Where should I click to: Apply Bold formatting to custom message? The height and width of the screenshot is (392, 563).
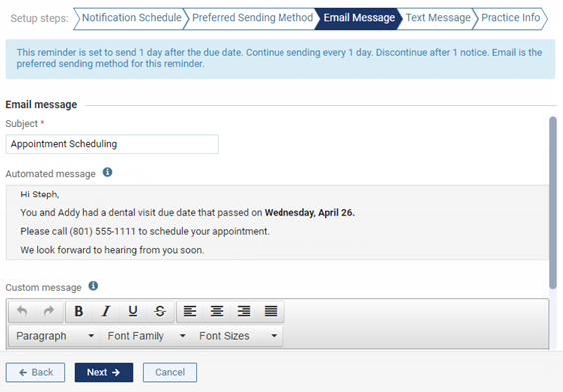(x=79, y=311)
